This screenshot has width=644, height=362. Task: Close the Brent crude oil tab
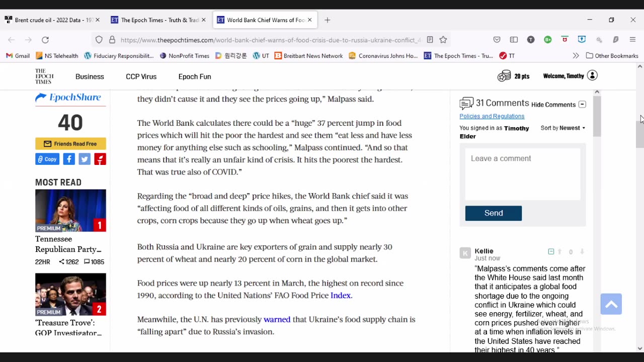98,20
